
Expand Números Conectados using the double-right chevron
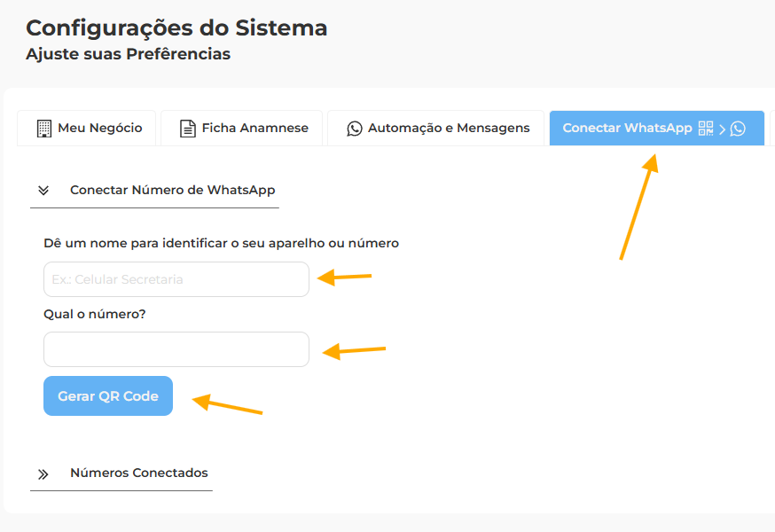[x=43, y=473]
